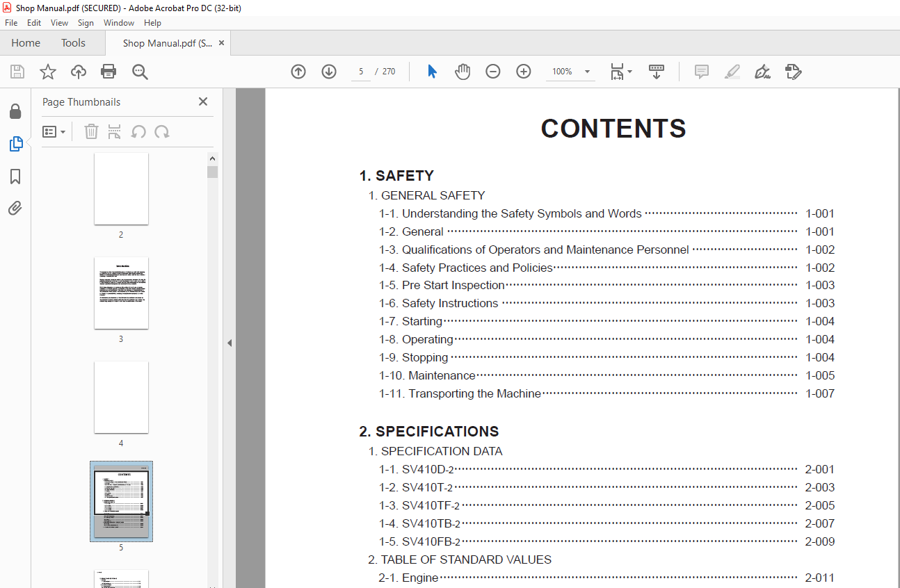Image resolution: width=900 pixels, height=588 pixels.
Task: Activate the Hand pan tool
Action: (463, 72)
